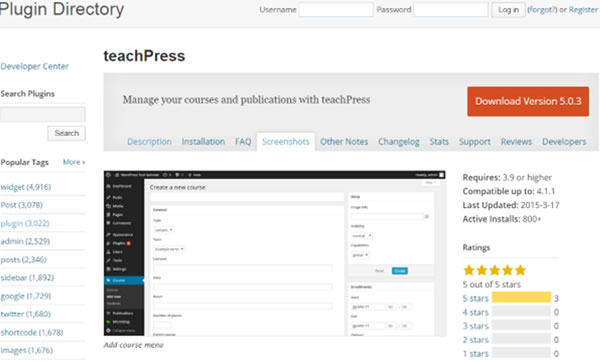The image size is (600, 361).
Task: Expand More popular tags
Action: coord(74,162)
